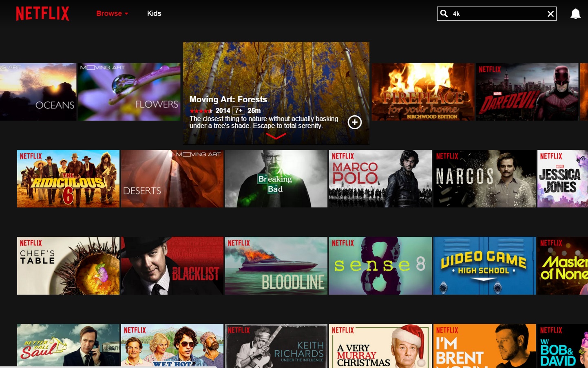Open the I'm Brent thumbnail

484,346
